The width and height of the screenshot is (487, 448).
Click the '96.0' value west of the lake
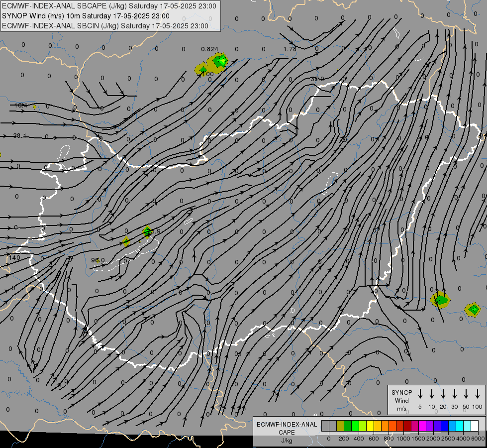(98, 260)
